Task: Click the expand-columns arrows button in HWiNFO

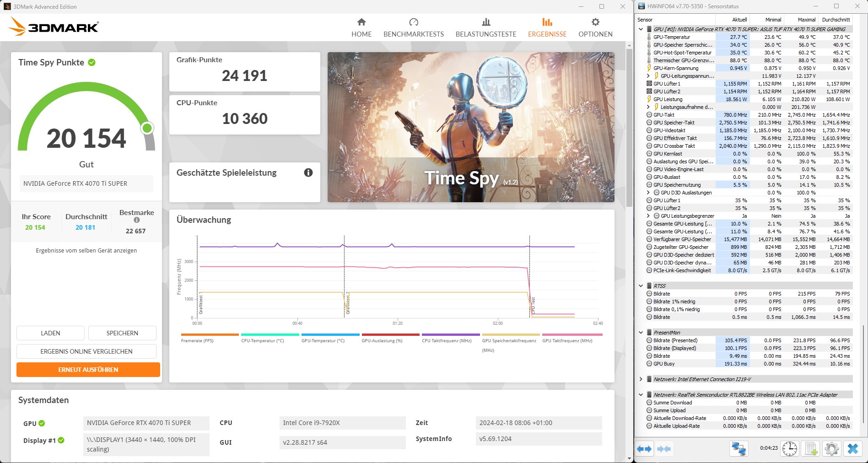Action: (x=644, y=449)
